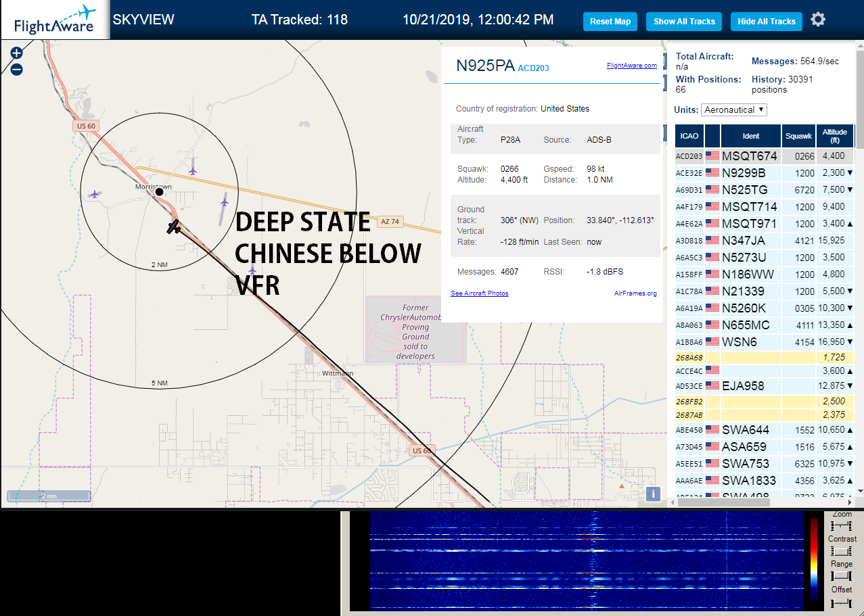Click the Wittmann town label on map
864x616 pixels.
pos(338,373)
